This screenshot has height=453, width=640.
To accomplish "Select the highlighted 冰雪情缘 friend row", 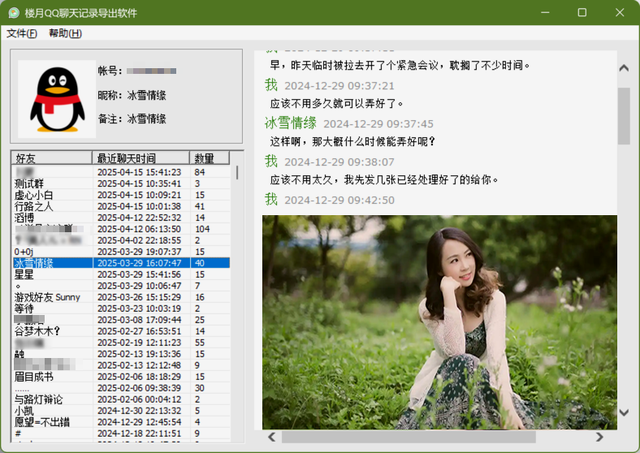I will 33,263.
